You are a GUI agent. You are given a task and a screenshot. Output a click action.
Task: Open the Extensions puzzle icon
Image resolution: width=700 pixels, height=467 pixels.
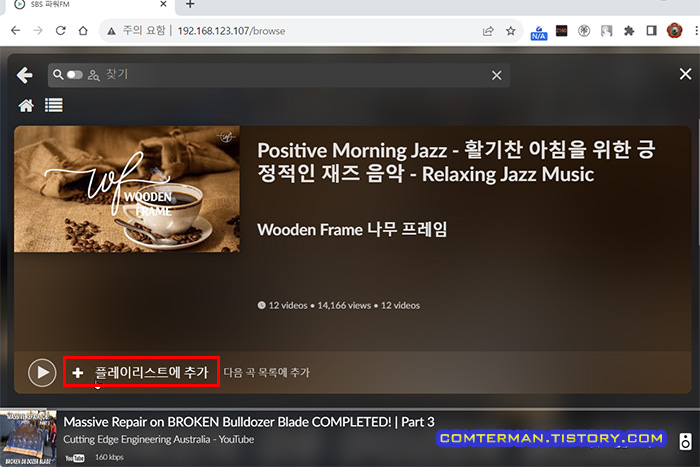pos(629,30)
